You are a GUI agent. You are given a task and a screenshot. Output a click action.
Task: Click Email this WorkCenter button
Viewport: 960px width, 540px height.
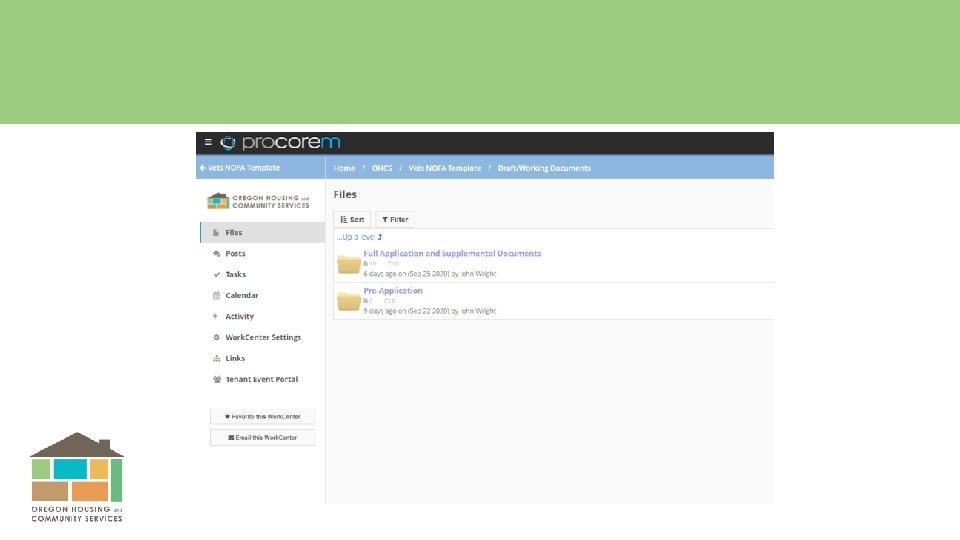click(262, 438)
